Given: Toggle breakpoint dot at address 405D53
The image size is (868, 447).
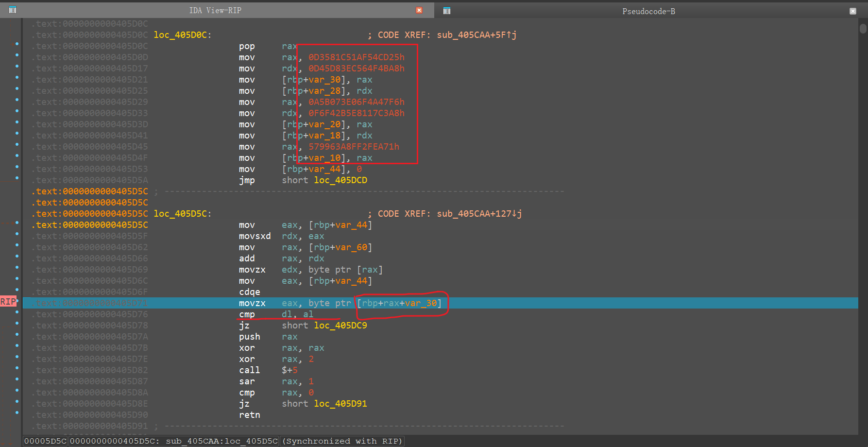Looking at the screenshot, I should [x=17, y=167].
